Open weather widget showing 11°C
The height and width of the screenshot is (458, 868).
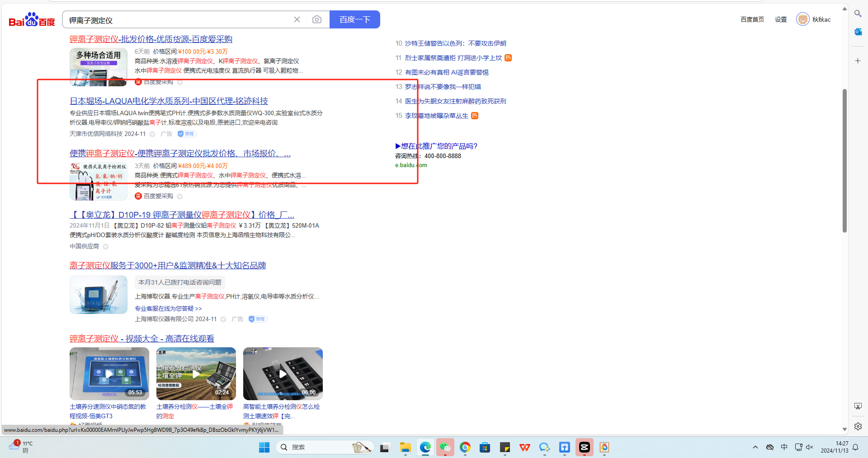click(x=21, y=447)
